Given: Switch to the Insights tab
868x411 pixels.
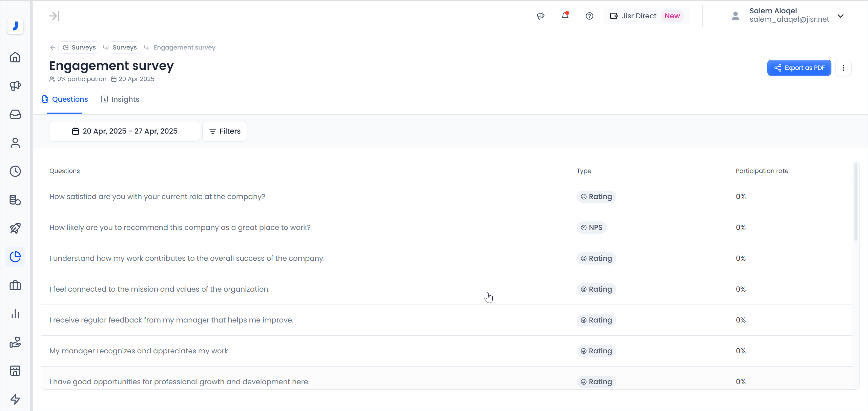Looking at the screenshot, I should click(120, 99).
